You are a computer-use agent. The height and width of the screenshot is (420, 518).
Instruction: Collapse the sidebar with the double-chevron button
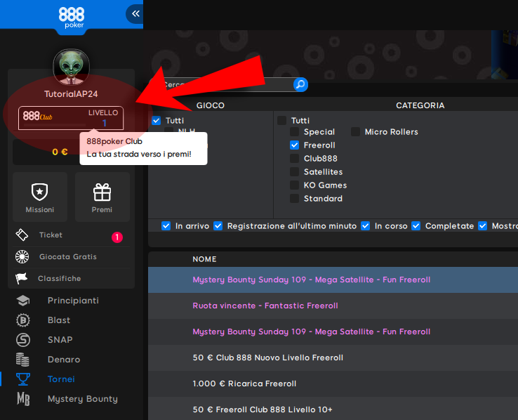click(135, 13)
